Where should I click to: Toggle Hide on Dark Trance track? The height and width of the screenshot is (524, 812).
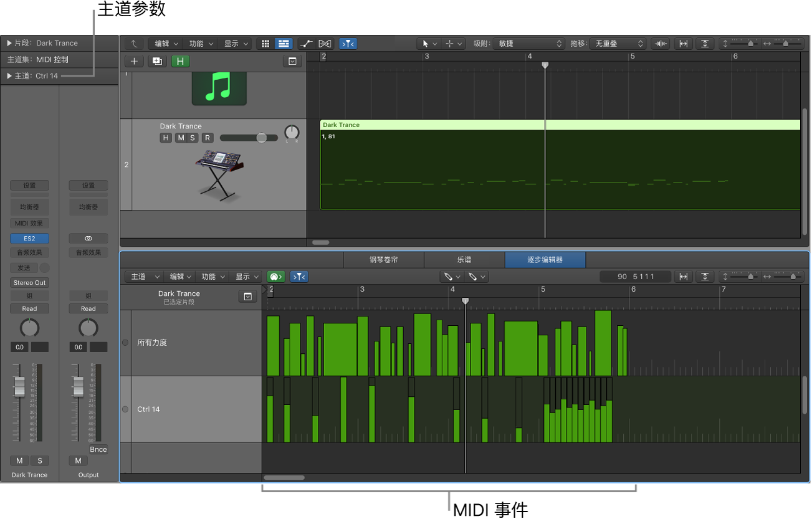pos(166,138)
